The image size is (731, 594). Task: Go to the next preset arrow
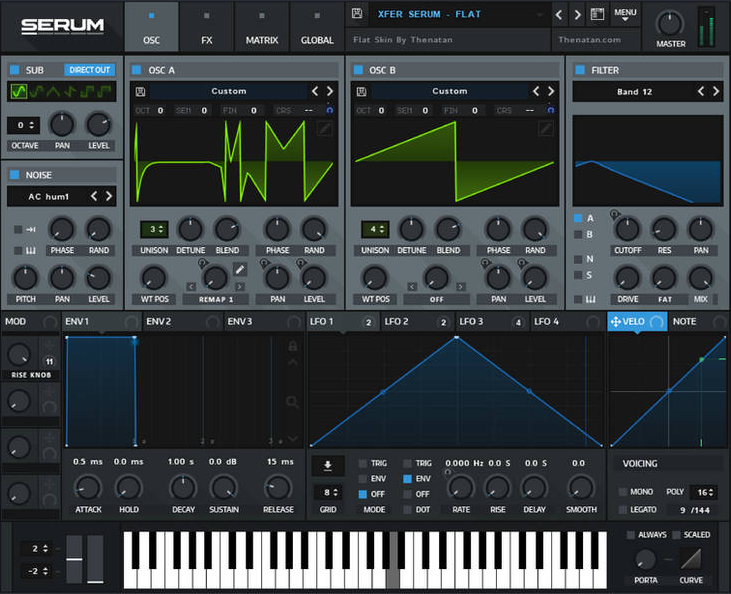(x=578, y=14)
